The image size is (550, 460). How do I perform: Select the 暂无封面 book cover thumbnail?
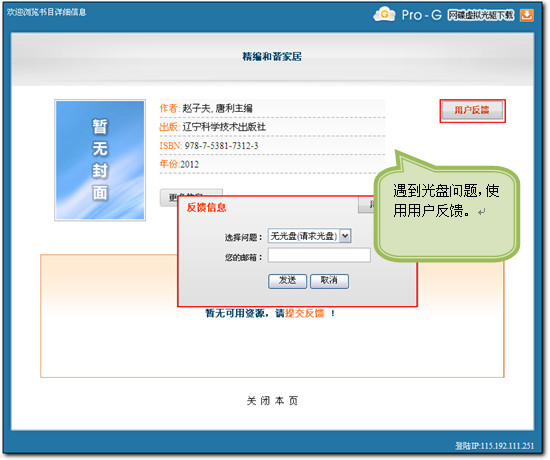[100, 160]
